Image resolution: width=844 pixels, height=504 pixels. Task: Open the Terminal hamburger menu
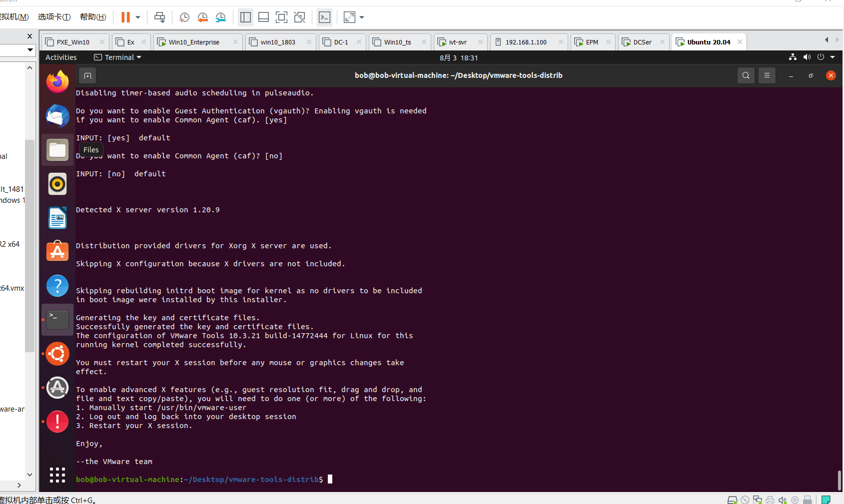coord(767,75)
